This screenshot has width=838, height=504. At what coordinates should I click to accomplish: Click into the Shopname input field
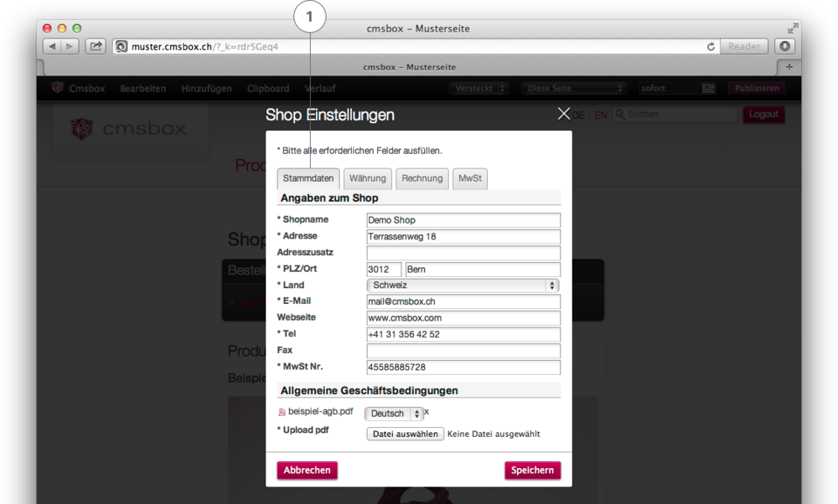tap(463, 220)
